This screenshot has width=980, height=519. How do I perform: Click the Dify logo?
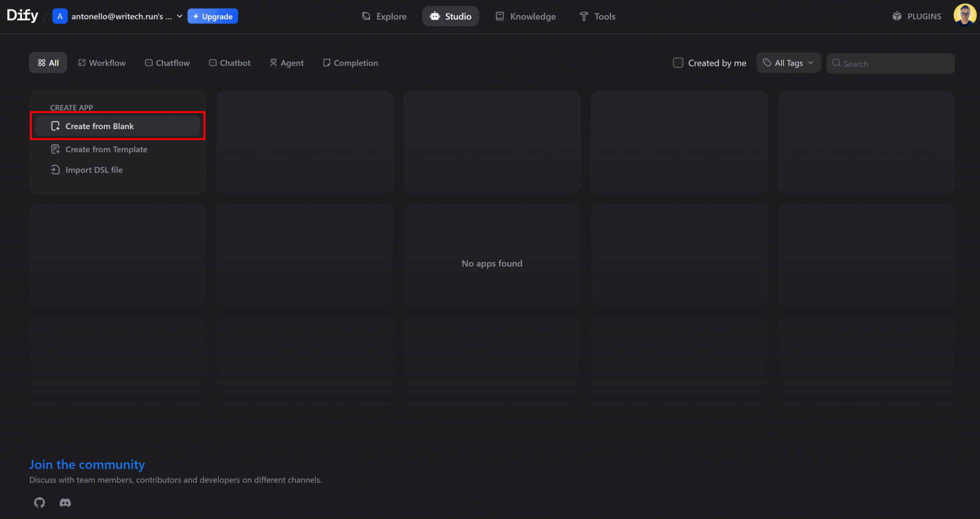tap(22, 15)
